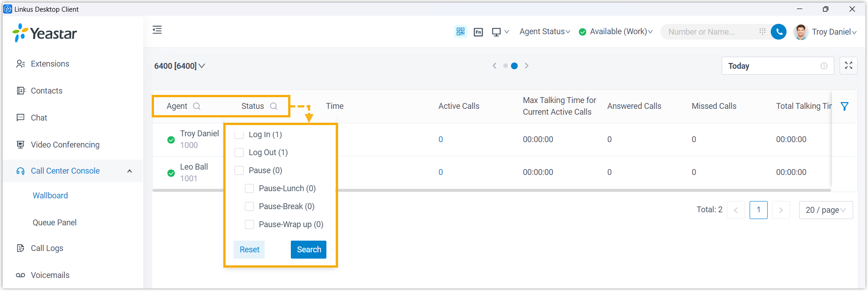Click the search icon beside Status column
This screenshot has height=291, width=868.
(x=274, y=106)
